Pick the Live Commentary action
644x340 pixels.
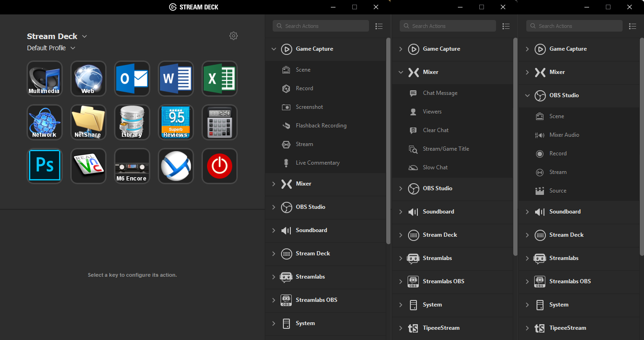[317, 163]
